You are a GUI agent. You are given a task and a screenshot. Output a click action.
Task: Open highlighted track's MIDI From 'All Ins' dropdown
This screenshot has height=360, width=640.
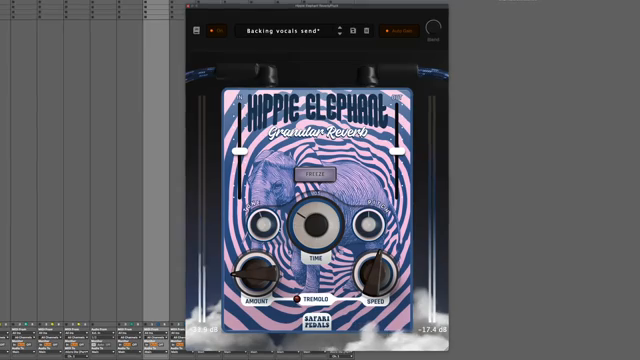click(156, 333)
